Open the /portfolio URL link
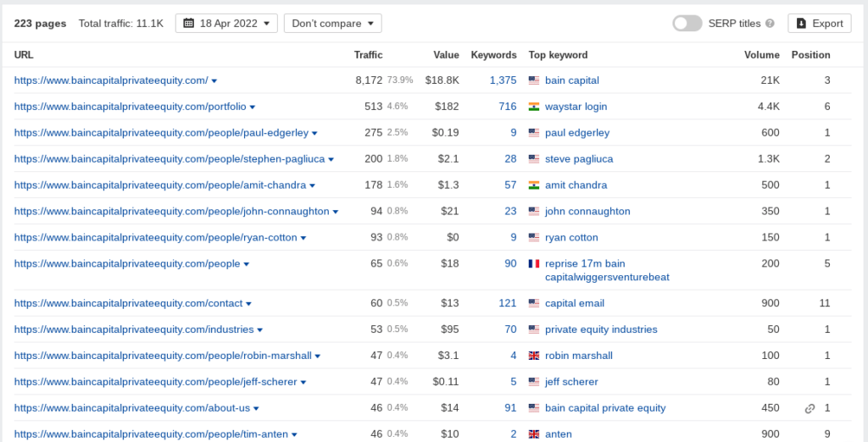The width and height of the screenshot is (868, 442). click(130, 106)
